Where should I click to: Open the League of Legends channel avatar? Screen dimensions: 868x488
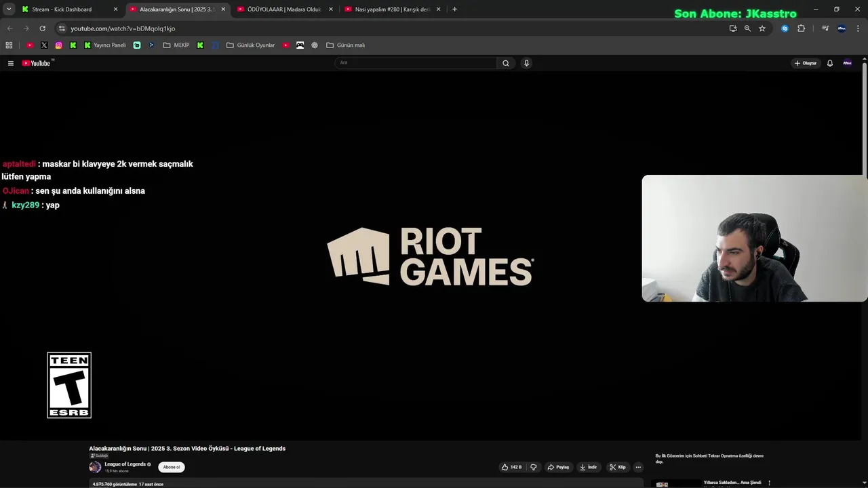coord(95,467)
